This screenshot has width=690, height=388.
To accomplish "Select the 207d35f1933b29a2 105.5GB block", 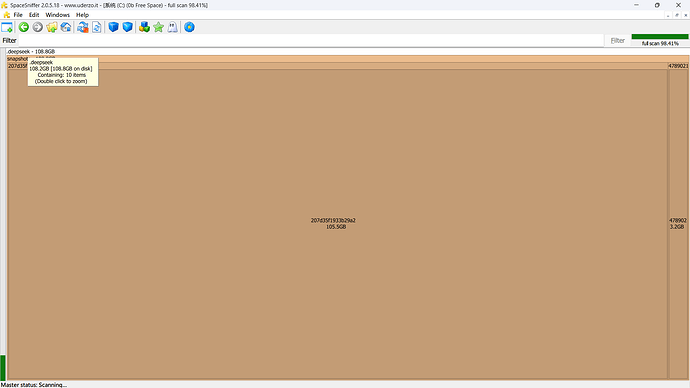I will 337,223.
